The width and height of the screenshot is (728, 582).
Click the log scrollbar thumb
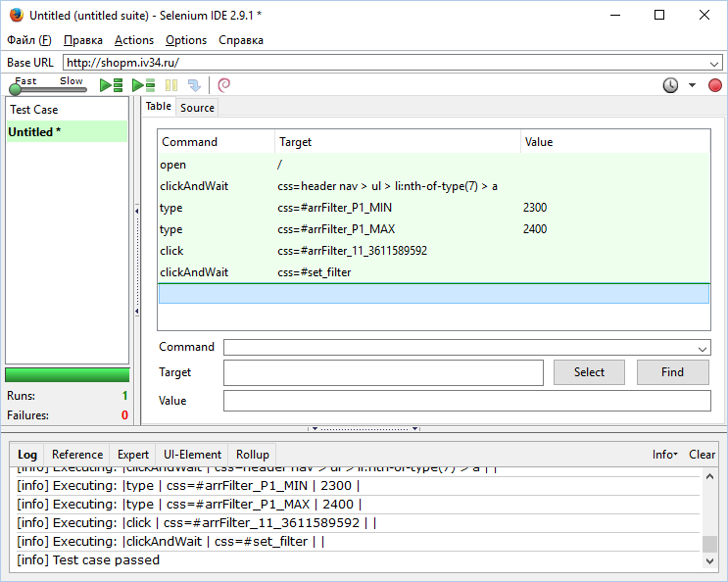tap(709, 544)
